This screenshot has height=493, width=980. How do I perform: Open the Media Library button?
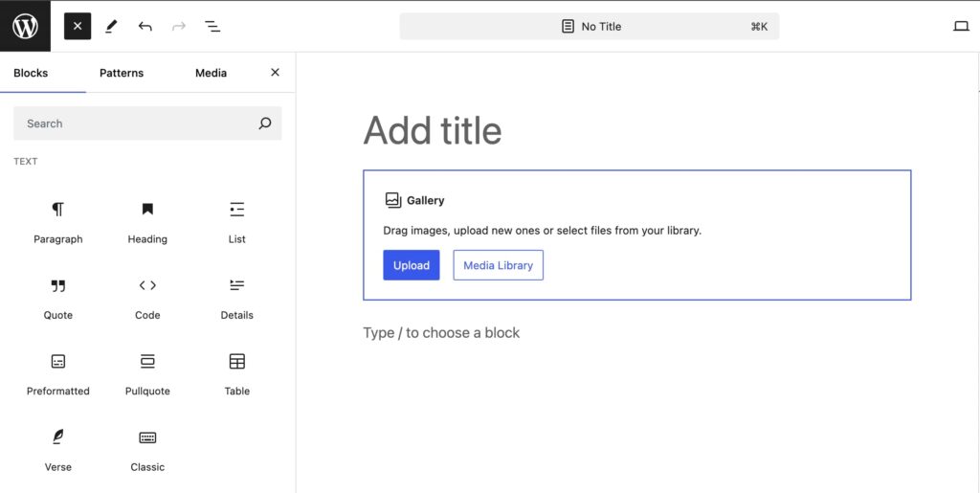(498, 265)
